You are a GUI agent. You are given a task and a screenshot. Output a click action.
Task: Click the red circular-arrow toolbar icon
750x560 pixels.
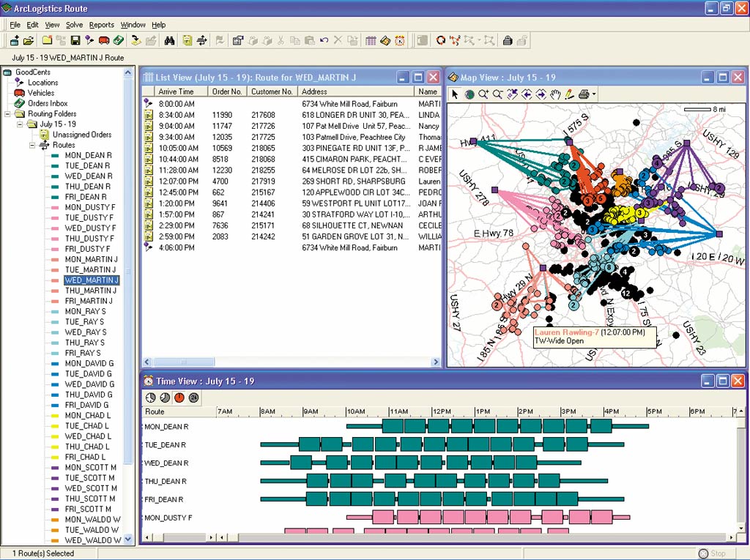click(x=440, y=41)
